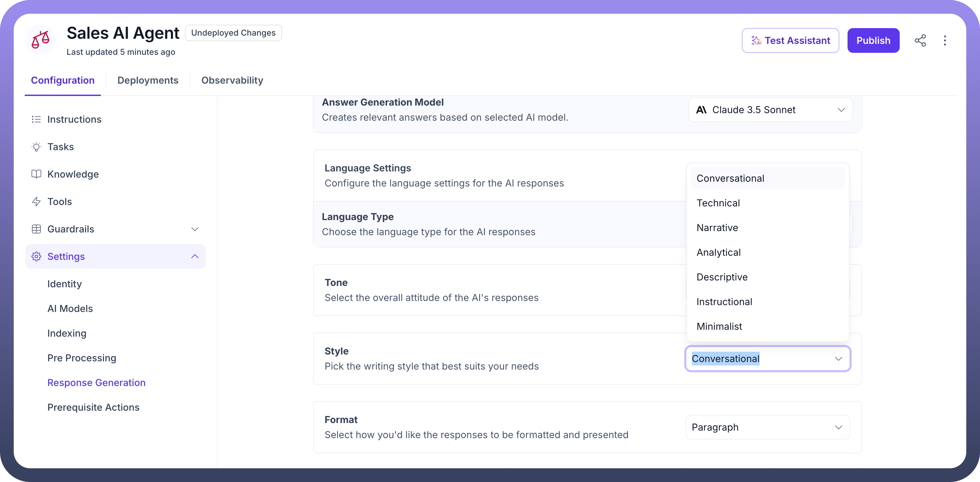Click the Tools lightning bolt icon

pos(36,202)
